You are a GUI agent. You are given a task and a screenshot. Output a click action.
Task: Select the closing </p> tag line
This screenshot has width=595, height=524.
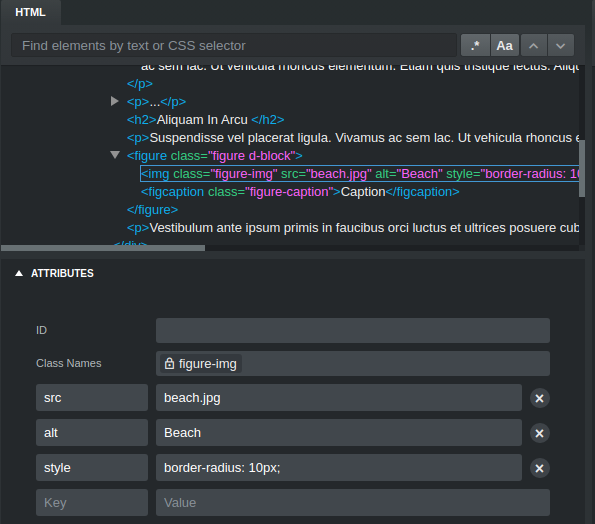pyautogui.click(x=140, y=84)
